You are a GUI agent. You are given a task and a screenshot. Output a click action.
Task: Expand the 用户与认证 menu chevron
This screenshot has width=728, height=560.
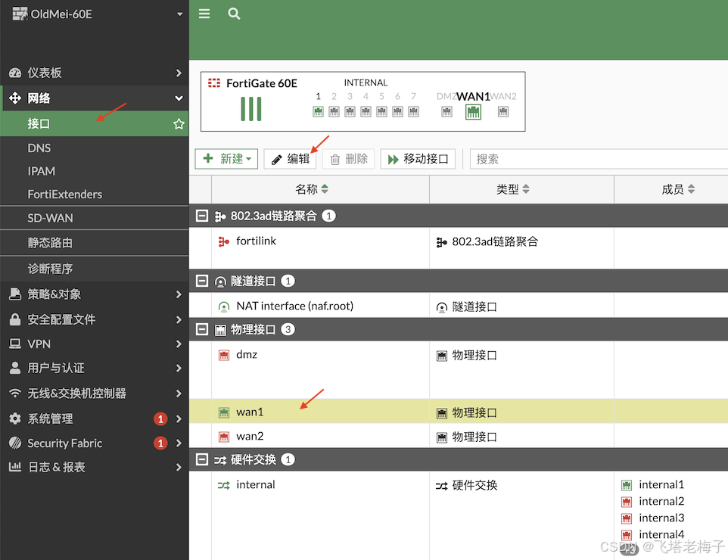coord(179,369)
